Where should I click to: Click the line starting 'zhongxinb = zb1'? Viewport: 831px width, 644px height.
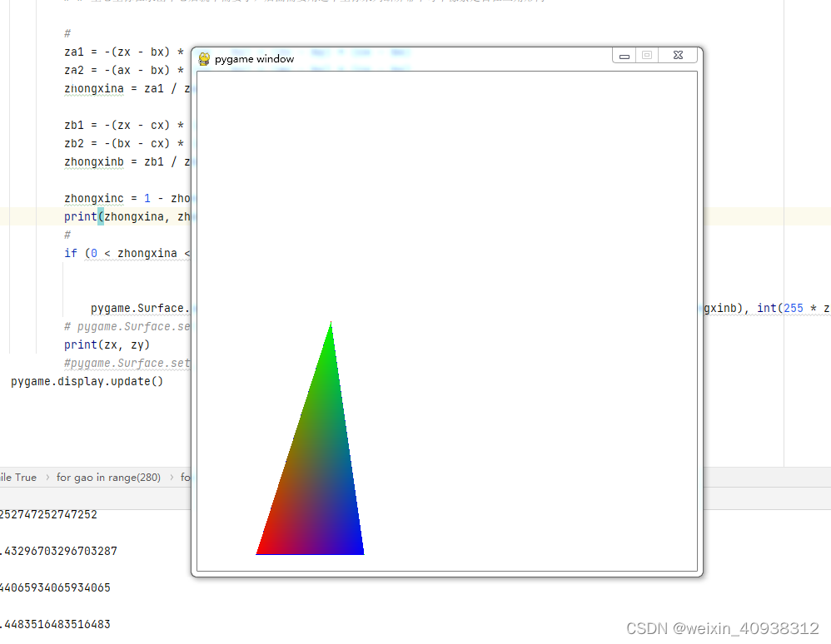point(127,161)
